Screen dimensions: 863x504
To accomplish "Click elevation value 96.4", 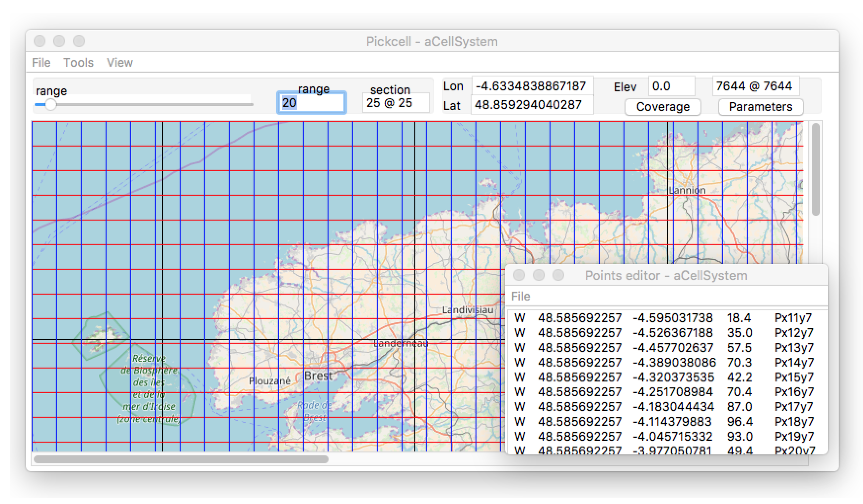I will pyautogui.click(x=740, y=422).
